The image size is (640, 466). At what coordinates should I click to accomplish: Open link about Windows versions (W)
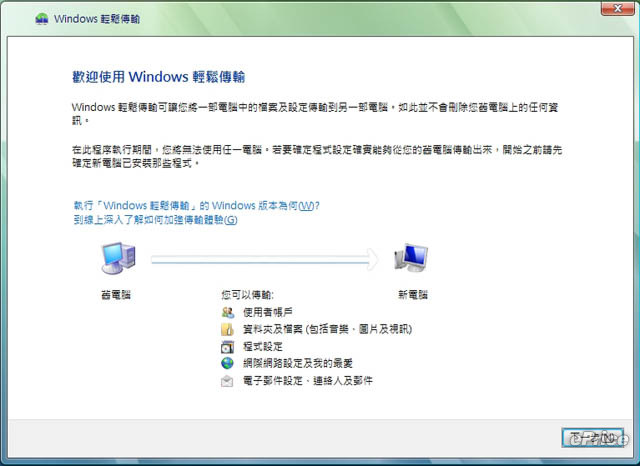coord(196,205)
